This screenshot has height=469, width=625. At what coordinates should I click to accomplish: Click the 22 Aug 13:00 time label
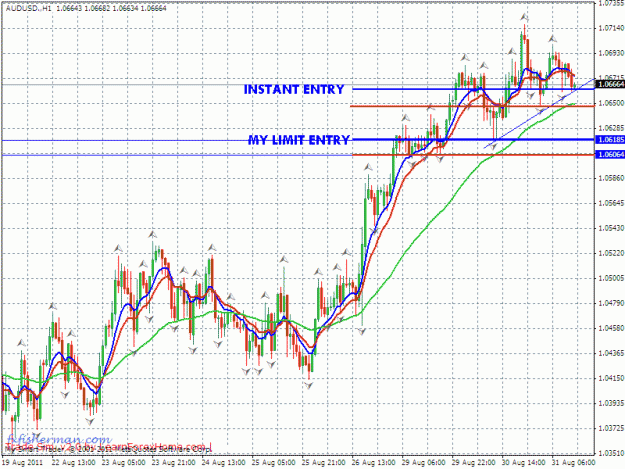[x=74, y=463]
